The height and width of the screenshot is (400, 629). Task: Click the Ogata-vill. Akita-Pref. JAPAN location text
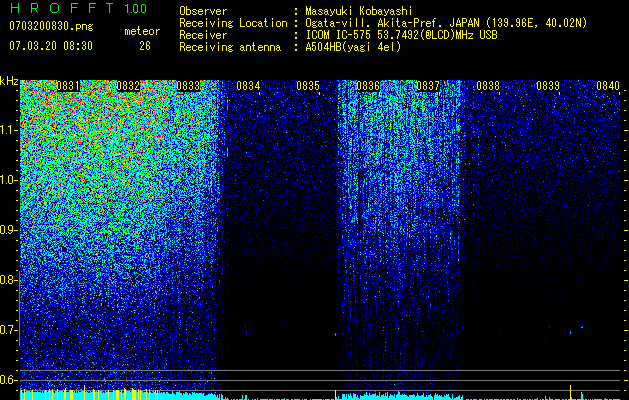click(446, 23)
